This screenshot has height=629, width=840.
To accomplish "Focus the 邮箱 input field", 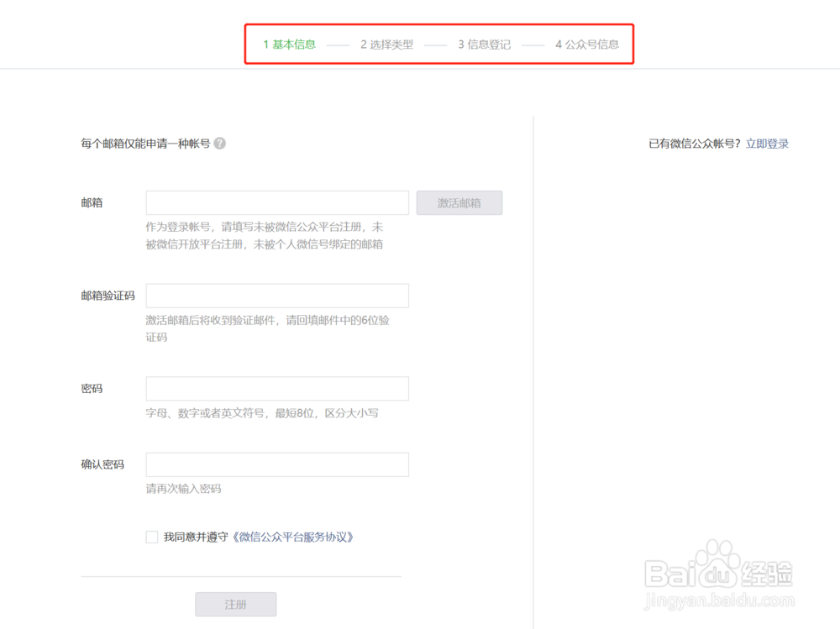I will (277, 203).
